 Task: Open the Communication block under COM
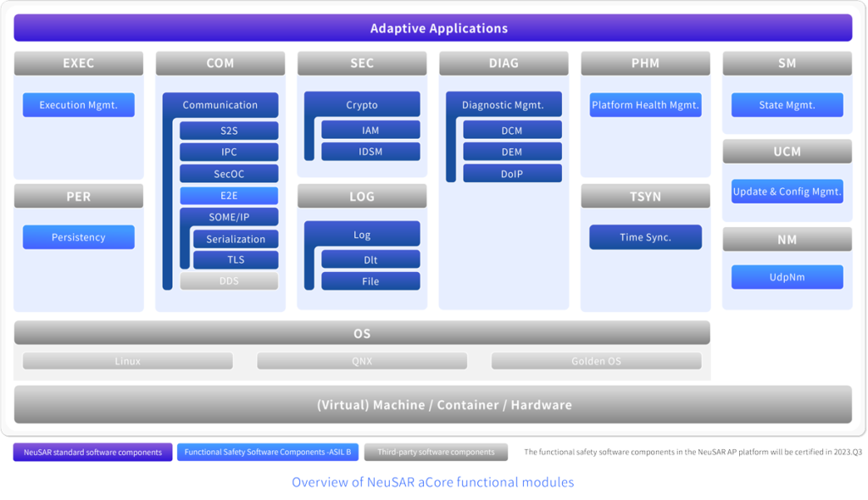[220, 104]
